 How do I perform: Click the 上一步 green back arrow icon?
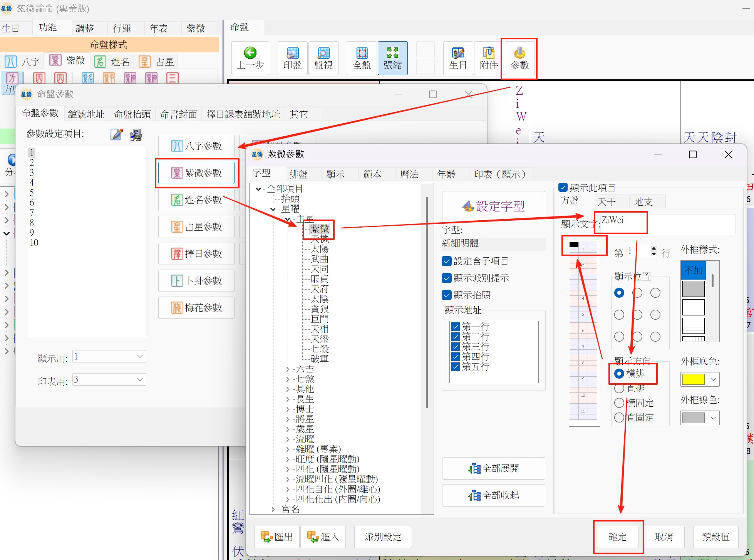(x=250, y=53)
